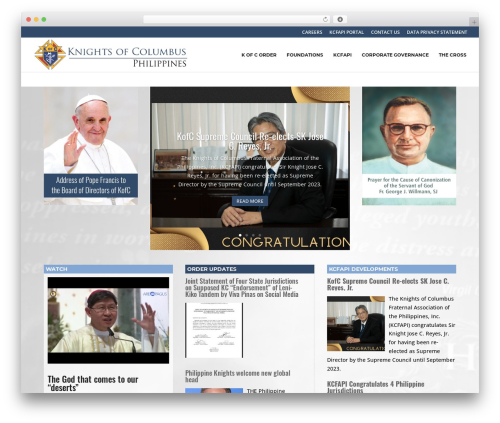Open the Foundations menu
This screenshot has height=423, width=500.
[305, 55]
